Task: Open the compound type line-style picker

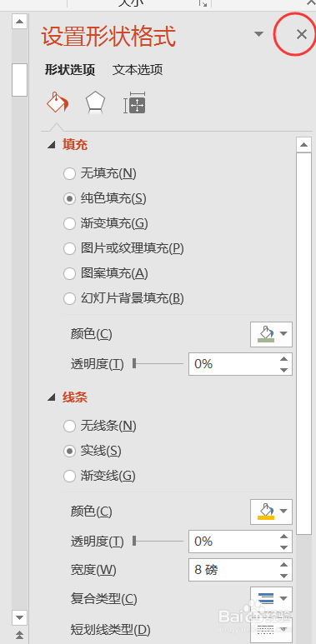Action: tap(271, 599)
